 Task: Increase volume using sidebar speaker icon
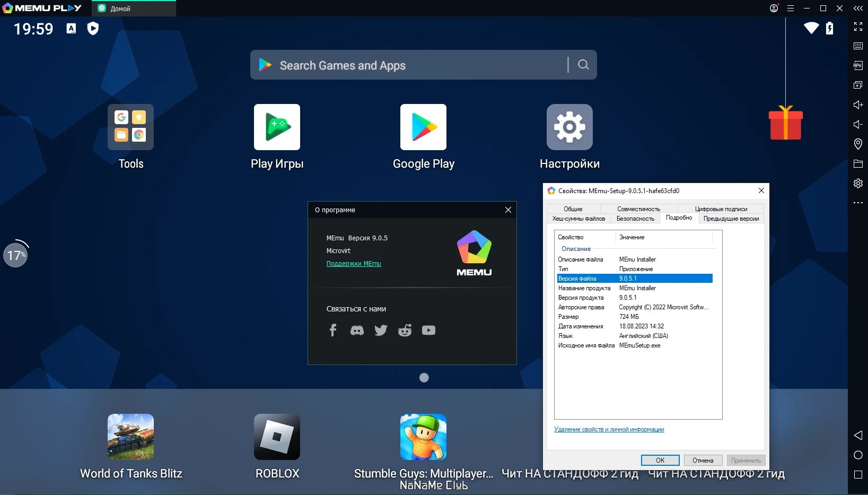coord(858,105)
